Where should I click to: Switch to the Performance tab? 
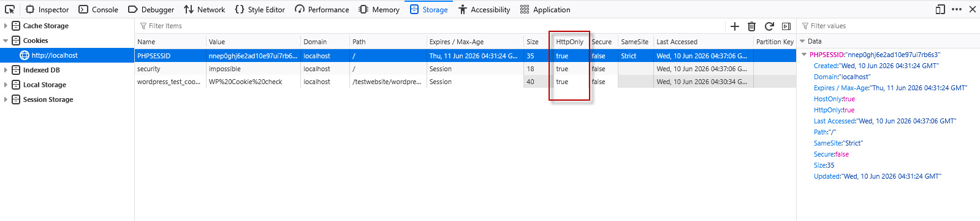tap(322, 9)
